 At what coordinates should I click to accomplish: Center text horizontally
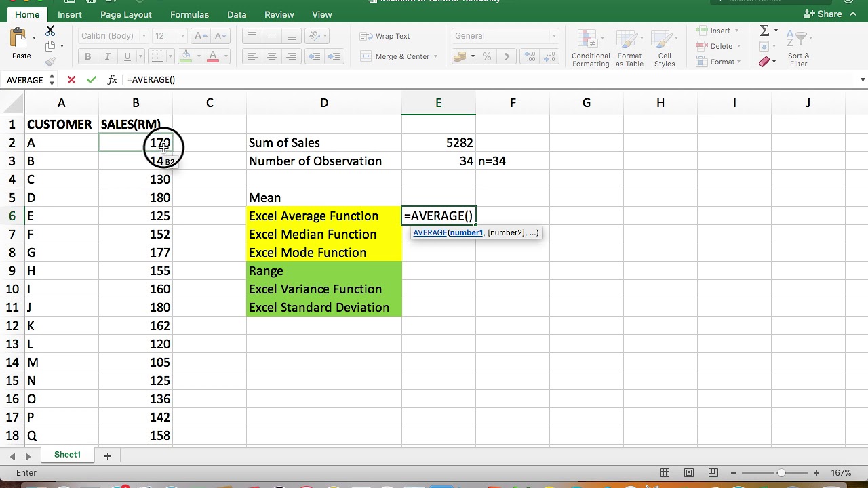(271, 57)
